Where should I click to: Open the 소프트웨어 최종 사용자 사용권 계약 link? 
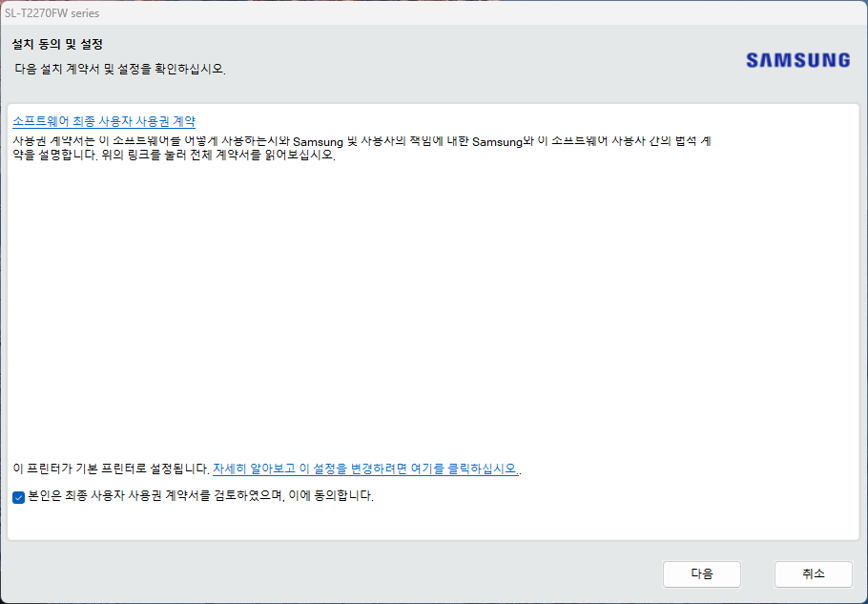tap(104, 121)
